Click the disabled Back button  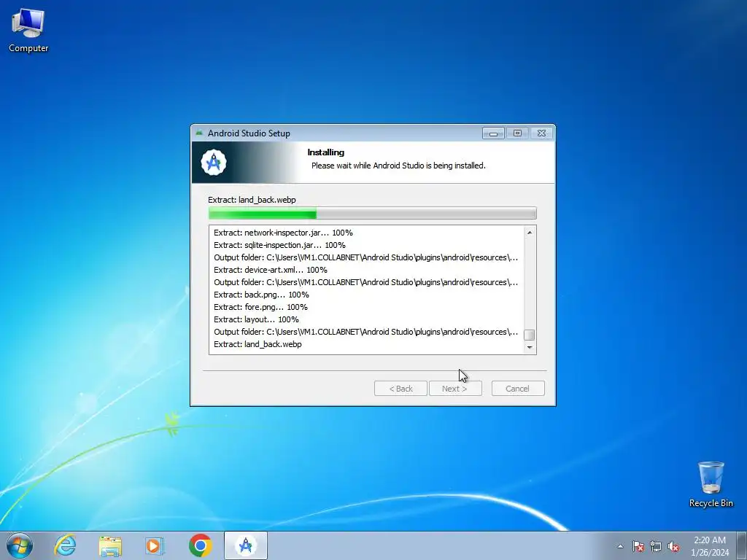[400, 389]
